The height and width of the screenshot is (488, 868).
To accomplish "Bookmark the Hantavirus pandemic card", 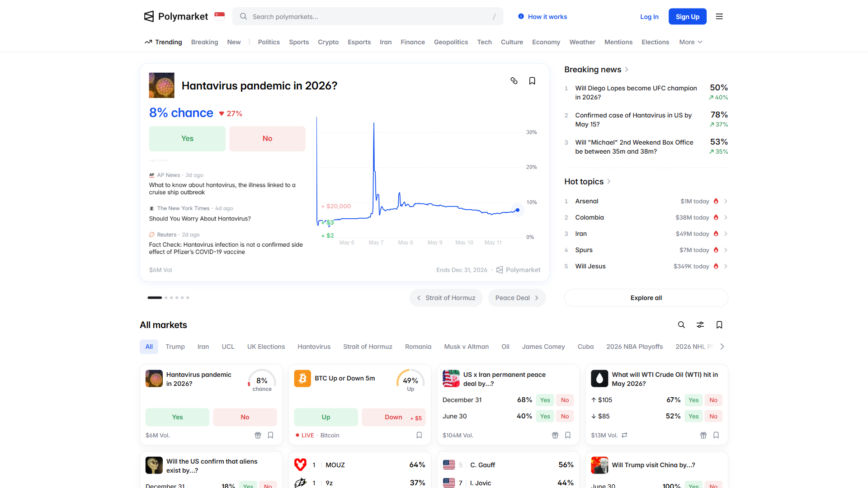I will point(270,435).
